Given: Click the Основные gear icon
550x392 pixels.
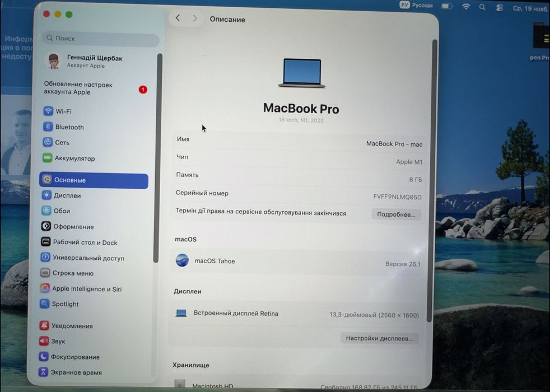Looking at the screenshot, I should (46, 180).
